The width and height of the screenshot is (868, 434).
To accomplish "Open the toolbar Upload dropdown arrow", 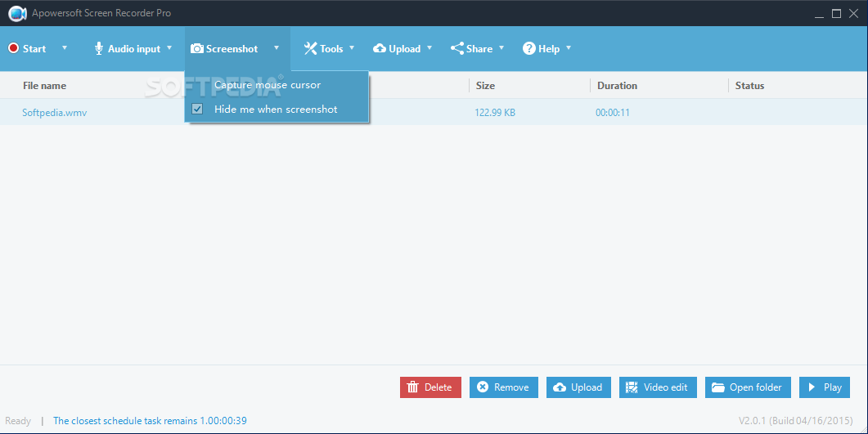I will 429,48.
